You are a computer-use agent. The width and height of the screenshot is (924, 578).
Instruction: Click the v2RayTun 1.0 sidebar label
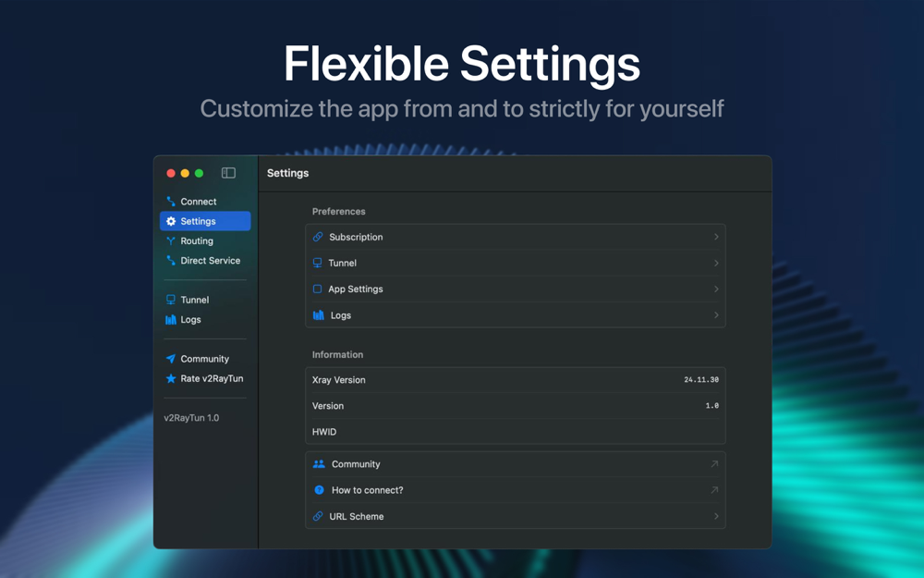191,418
